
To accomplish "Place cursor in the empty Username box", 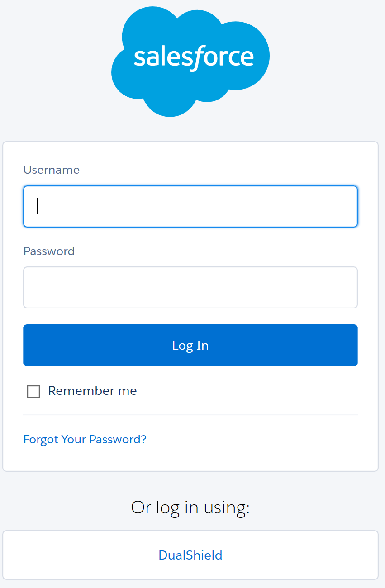I will click(190, 206).
